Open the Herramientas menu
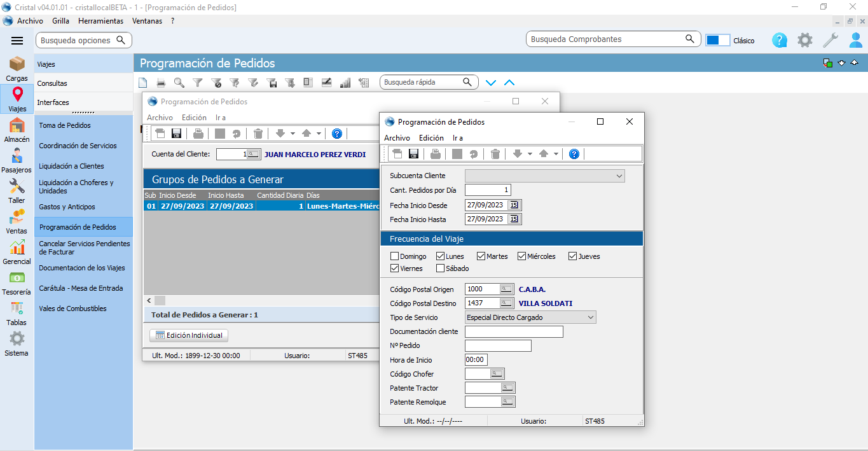The width and height of the screenshot is (868, 451). pos(100,21)
